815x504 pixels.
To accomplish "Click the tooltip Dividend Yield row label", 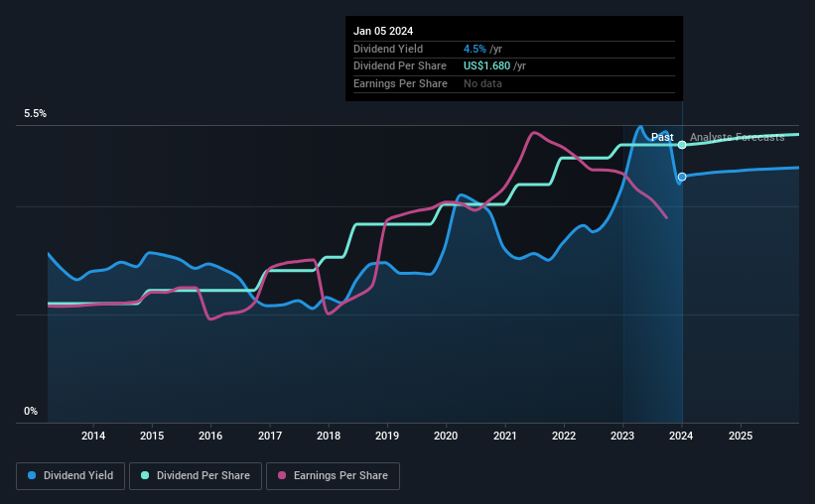I will 388,49.
